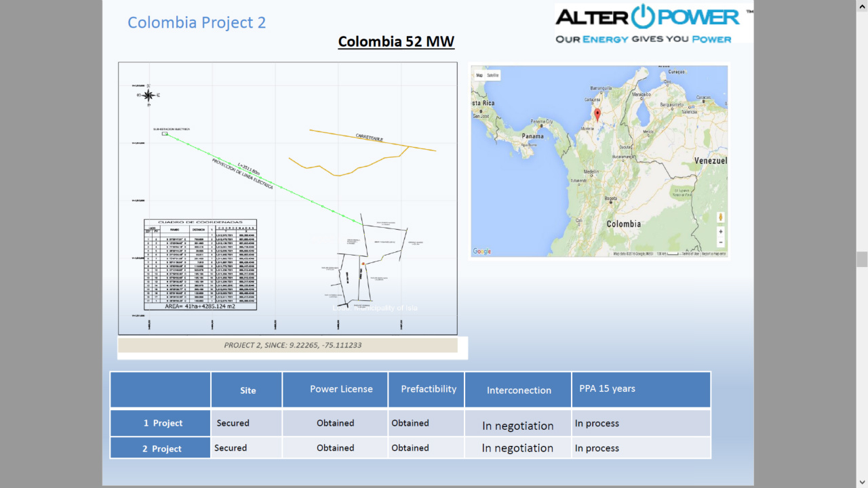Click the Google logo on the map
Image resolution: width=868 pixels, height=488 pixels.
coord(482,251)
